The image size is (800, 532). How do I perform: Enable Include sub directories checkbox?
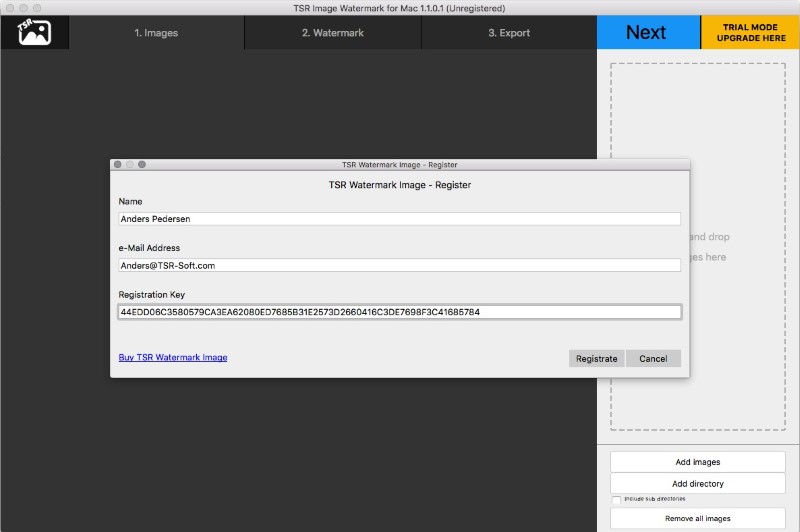(x=616, y=499)
